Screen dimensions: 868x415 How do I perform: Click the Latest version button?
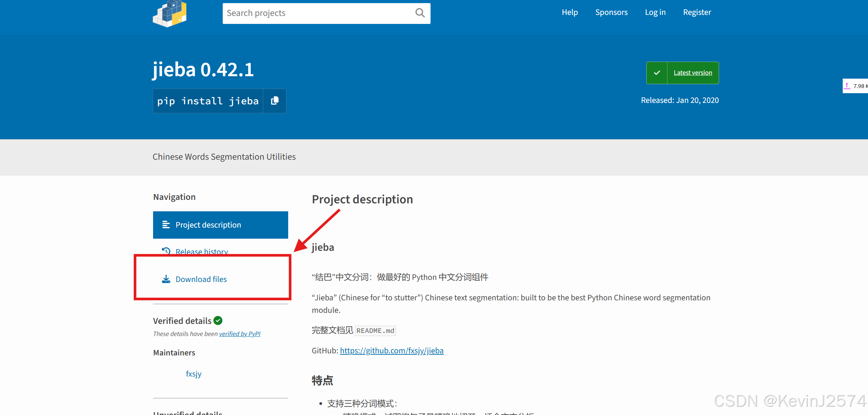click(x=693, y=73)
